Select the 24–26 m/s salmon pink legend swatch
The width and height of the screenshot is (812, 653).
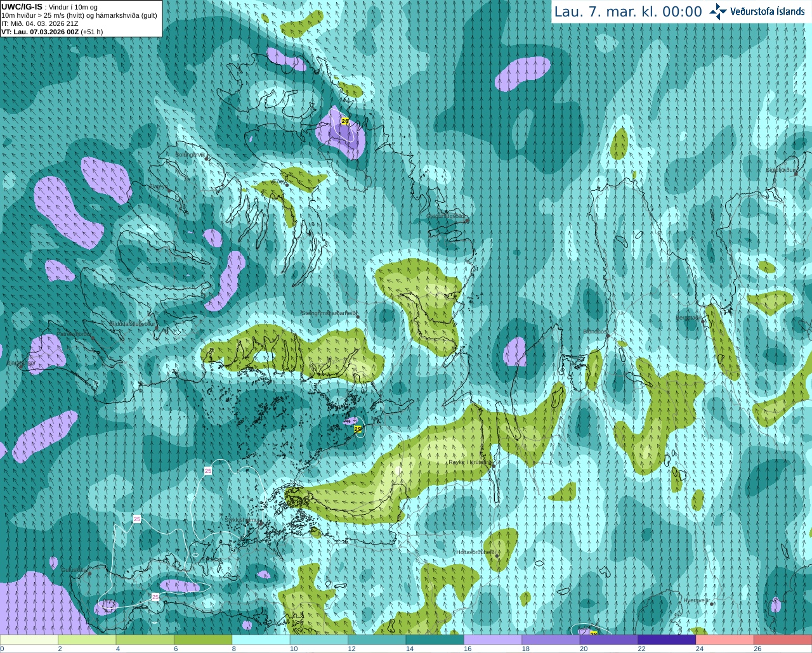724,640
